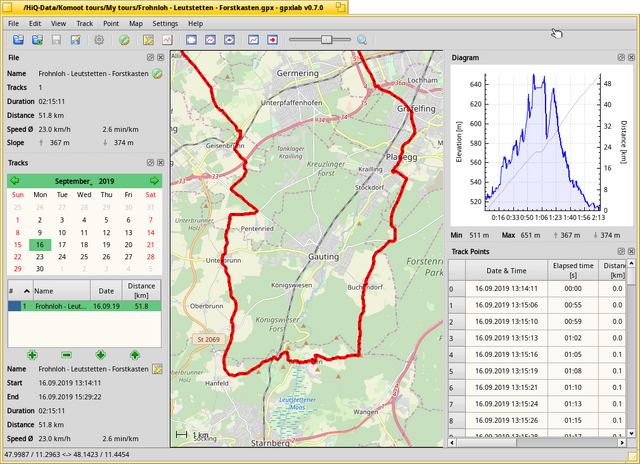Select the Frohnloh - Leut... track row
Viewport: 640px width, 464px height.
point(84,306)
